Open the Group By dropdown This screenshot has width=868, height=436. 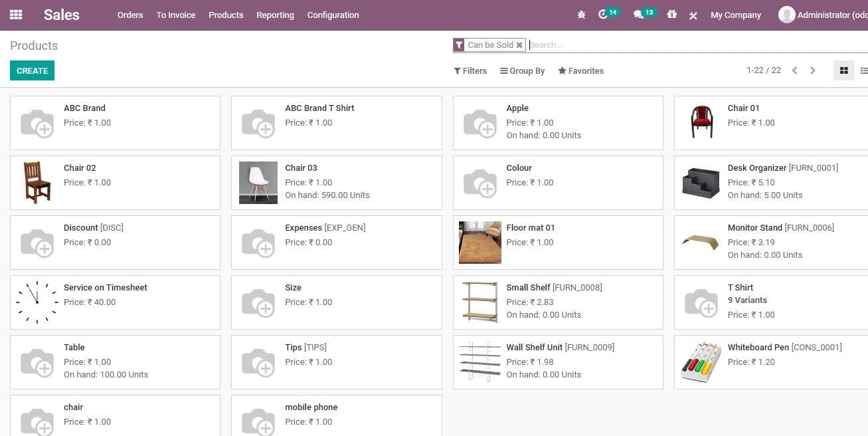coord(523,70)
